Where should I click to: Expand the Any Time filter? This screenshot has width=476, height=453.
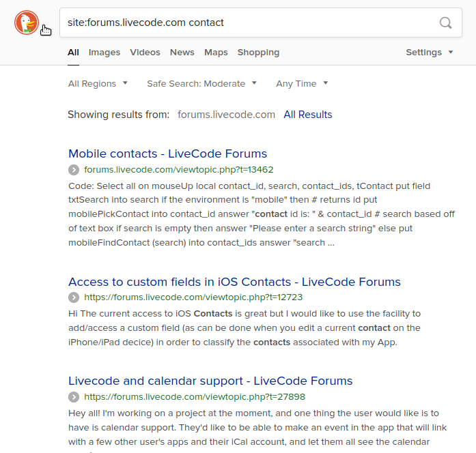(x=301, y=84)
